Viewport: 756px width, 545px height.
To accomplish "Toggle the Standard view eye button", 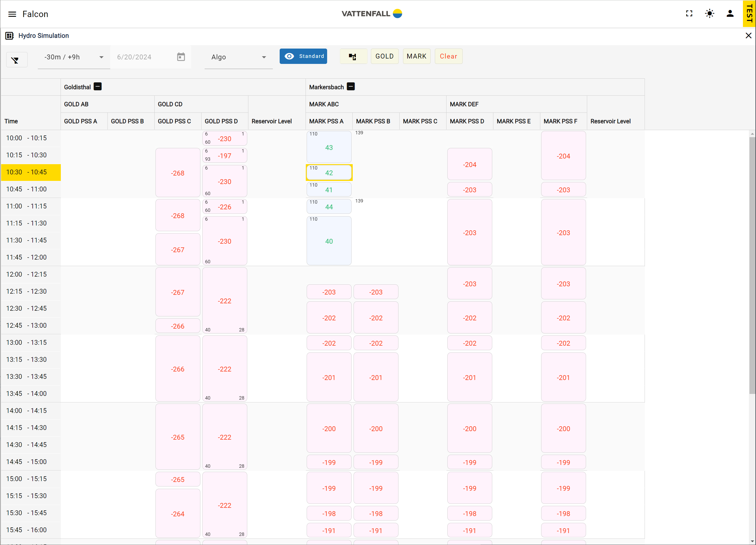I will pyautogui.click(x=303, y=56).
